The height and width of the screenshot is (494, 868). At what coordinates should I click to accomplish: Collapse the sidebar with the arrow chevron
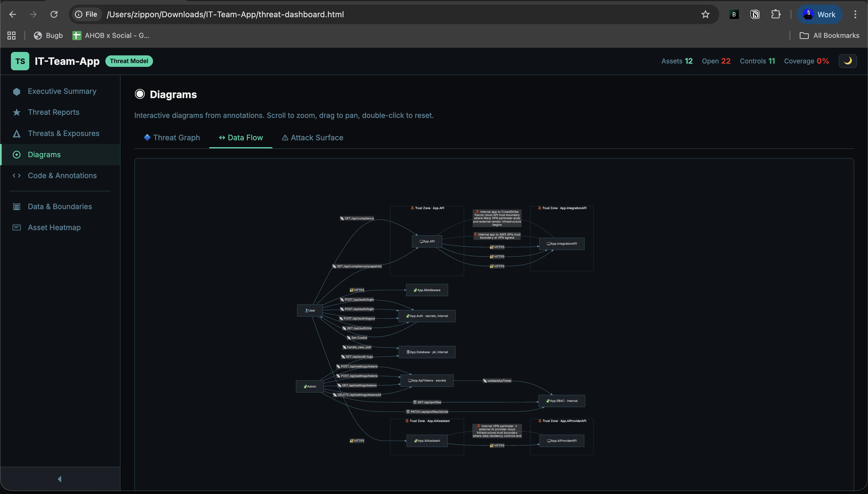click(x=60, y=479)
